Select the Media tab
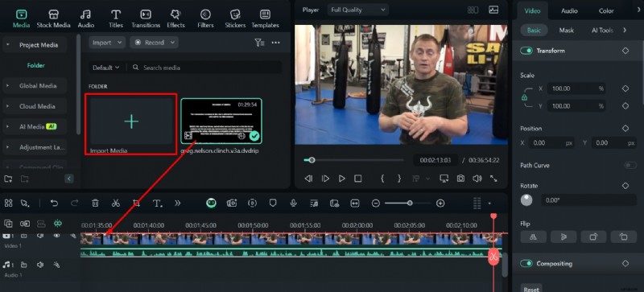Image resolution: width=644 pixels, height=292 pixels. pos(22,19)
